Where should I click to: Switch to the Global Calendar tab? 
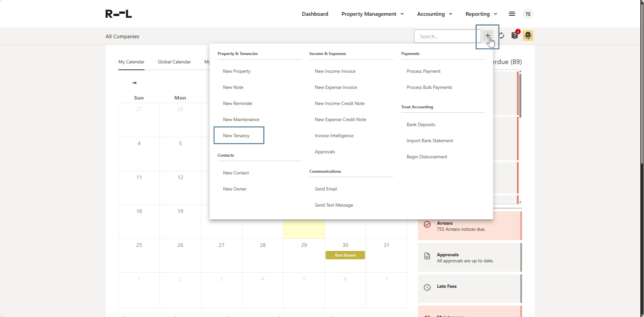tap(174, 62)
